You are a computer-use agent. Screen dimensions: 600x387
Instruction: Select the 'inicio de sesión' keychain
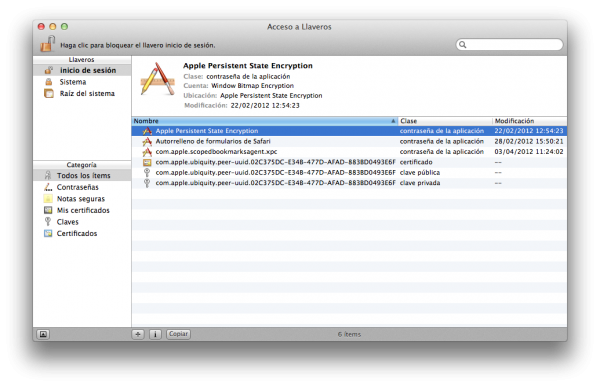coord(82,70)
